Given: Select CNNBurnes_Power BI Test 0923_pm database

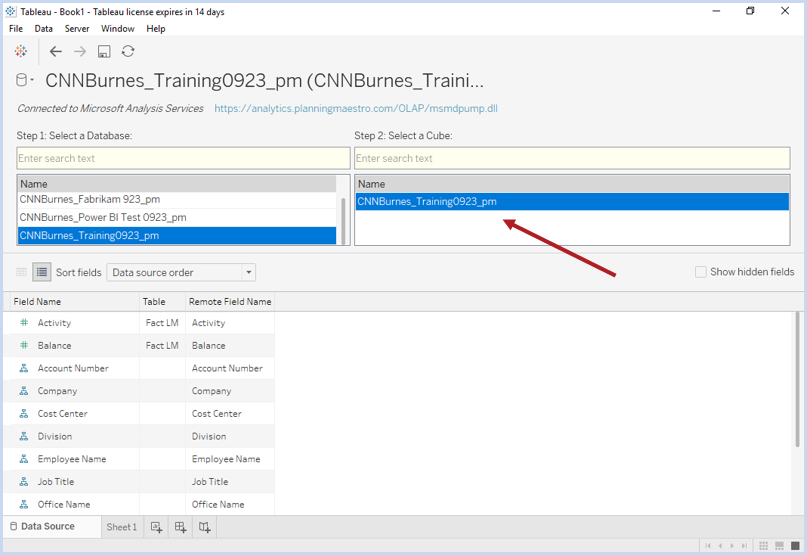Looking at the screenshot, I should click(177, 217).
